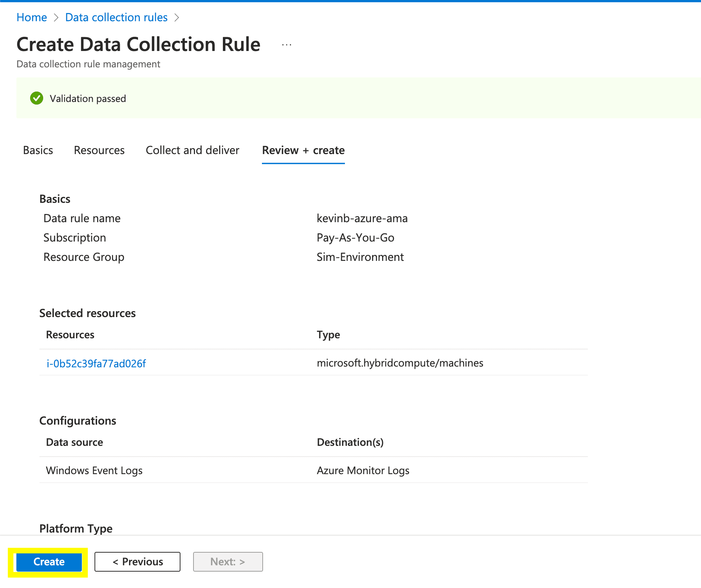Click the Validation passed message text
The width and height of the screenshot is (701, 588).
pyautogui.click(x=88, y=99)
